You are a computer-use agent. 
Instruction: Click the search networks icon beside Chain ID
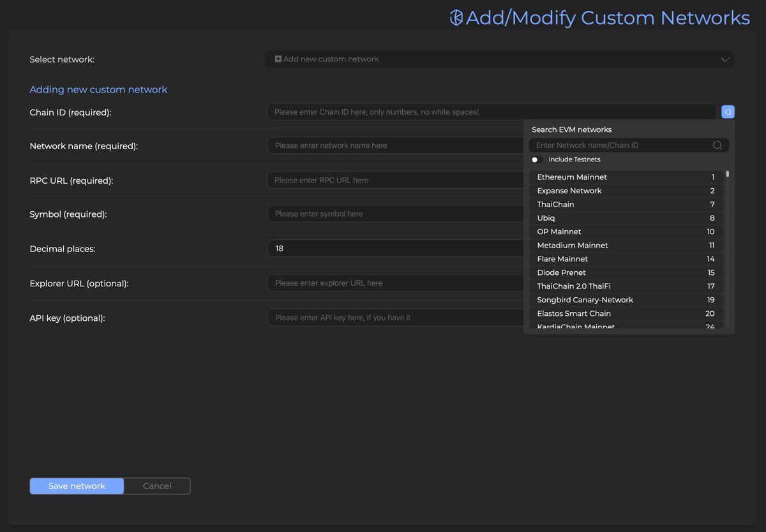728,112
